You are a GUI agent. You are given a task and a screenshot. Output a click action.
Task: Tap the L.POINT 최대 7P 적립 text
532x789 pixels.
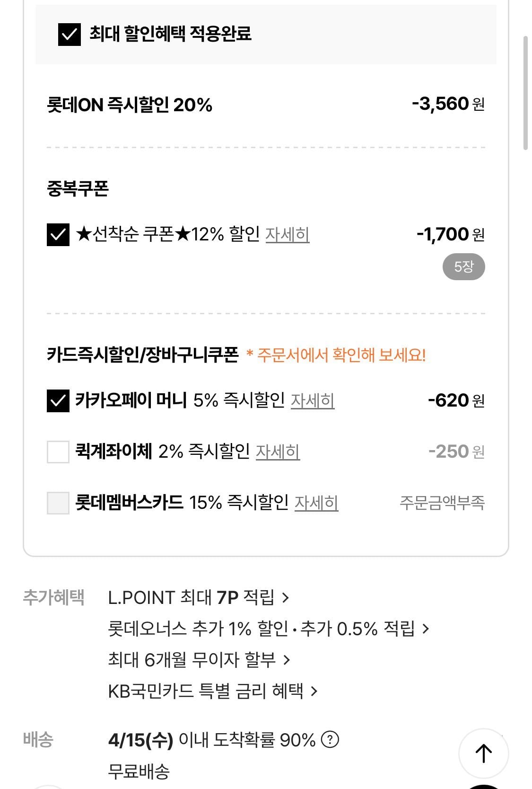pos(191,598)
